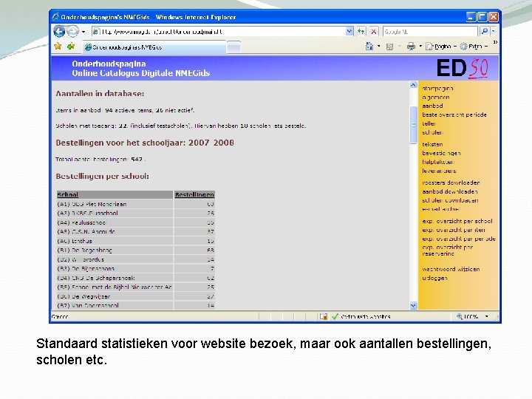
Task: Open a new blank browser tab
Action: click(x=233, y=47)
